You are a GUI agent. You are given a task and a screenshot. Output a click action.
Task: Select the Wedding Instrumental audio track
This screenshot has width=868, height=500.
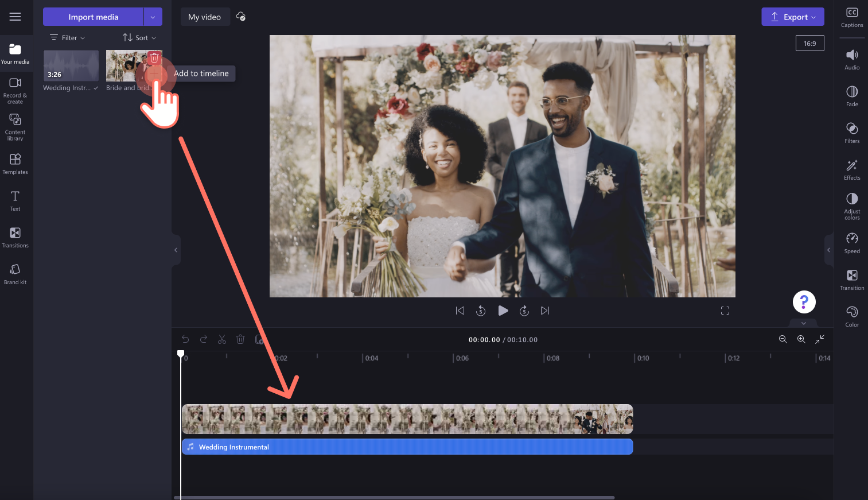(407, 447)
